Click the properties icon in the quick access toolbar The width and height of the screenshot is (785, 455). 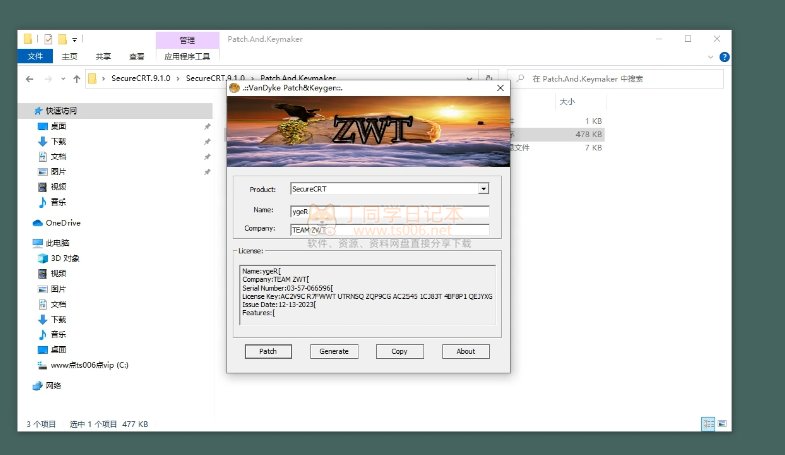coord(46,39)
